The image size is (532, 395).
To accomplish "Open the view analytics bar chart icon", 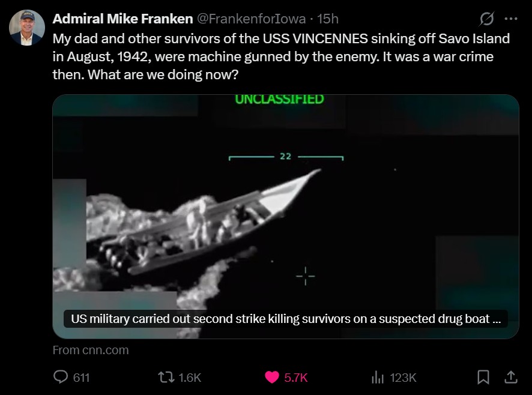I will click(377, 378).
